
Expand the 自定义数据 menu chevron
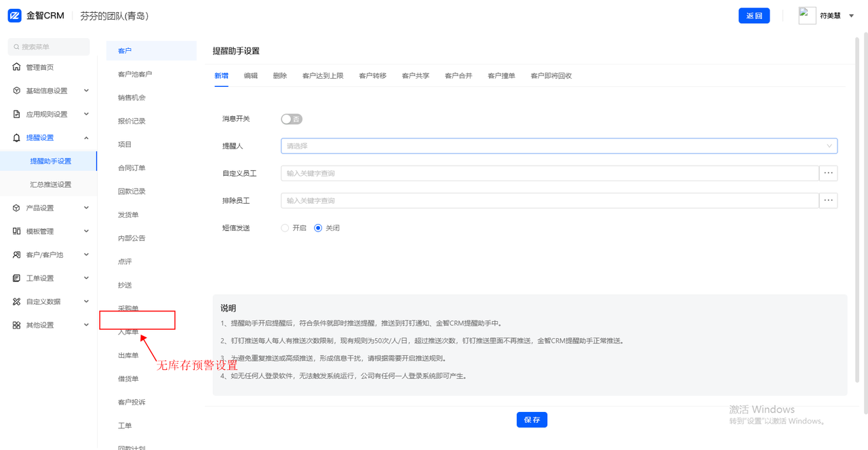click(86, 301)
